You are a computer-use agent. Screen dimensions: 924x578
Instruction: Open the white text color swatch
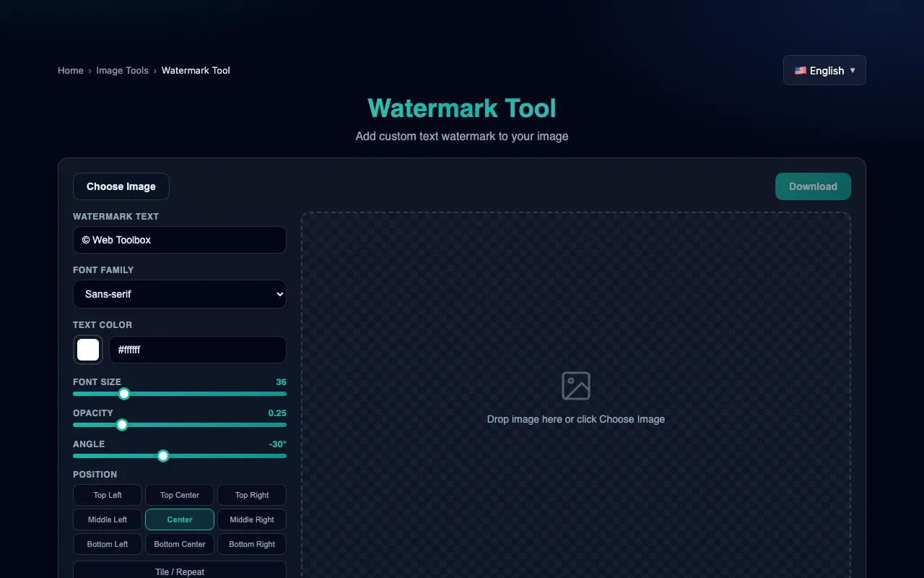point(88,350)
